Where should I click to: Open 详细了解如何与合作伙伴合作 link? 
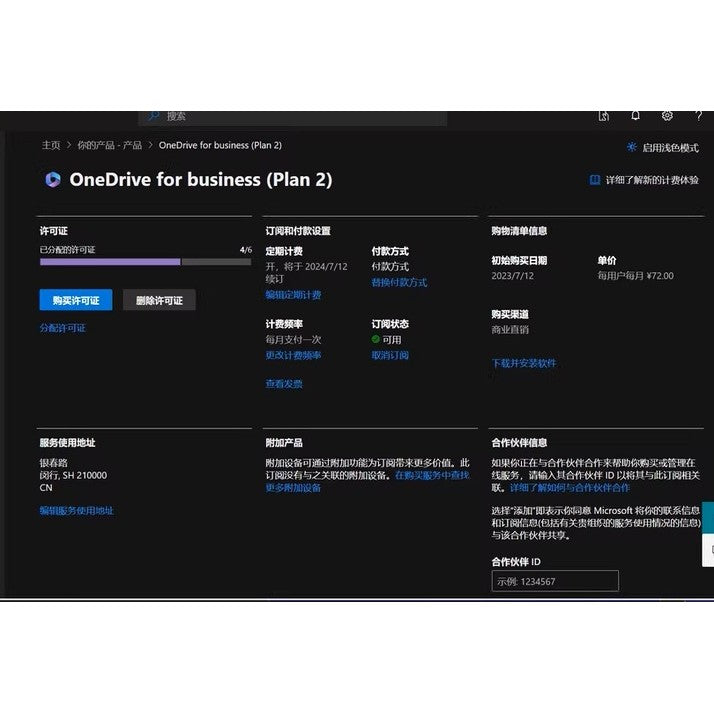click(570, 488)
